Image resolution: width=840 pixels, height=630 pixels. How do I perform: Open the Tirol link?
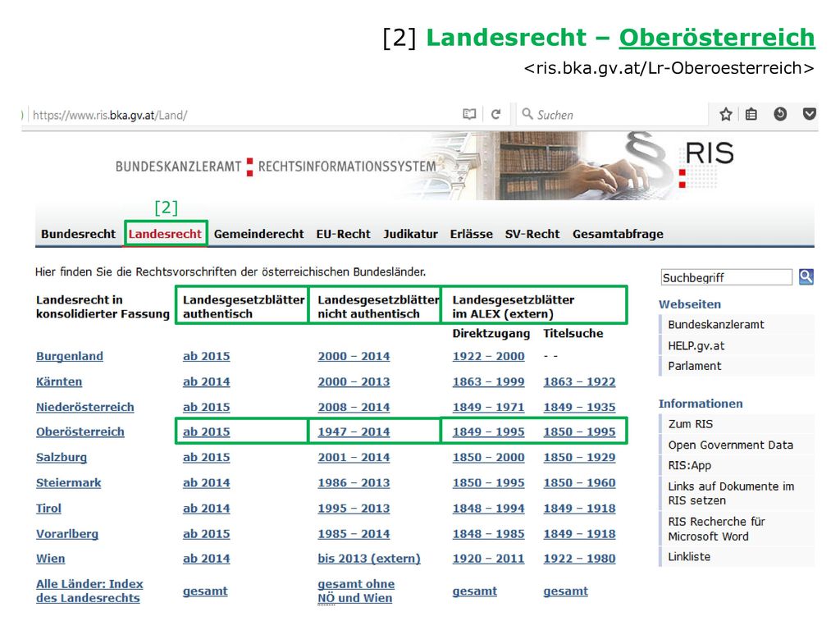[x=48, y=509]
